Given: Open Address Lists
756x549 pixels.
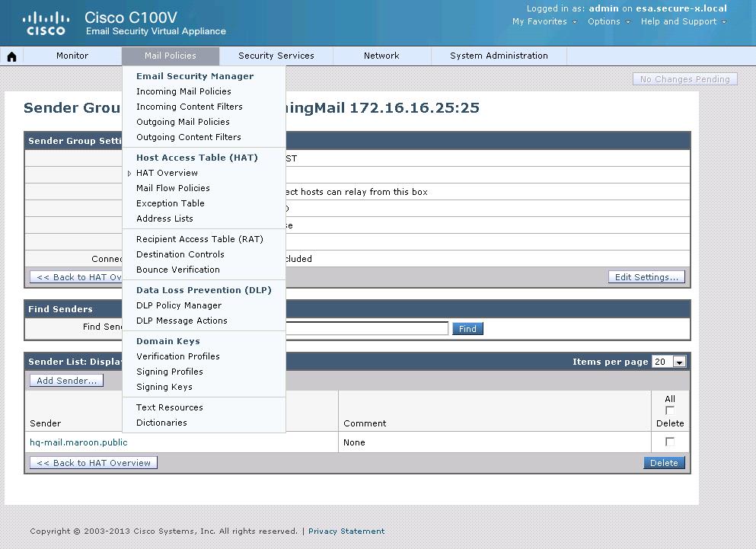Looking at the screenshot, I should pyautogui.click(x=164, y=219).
